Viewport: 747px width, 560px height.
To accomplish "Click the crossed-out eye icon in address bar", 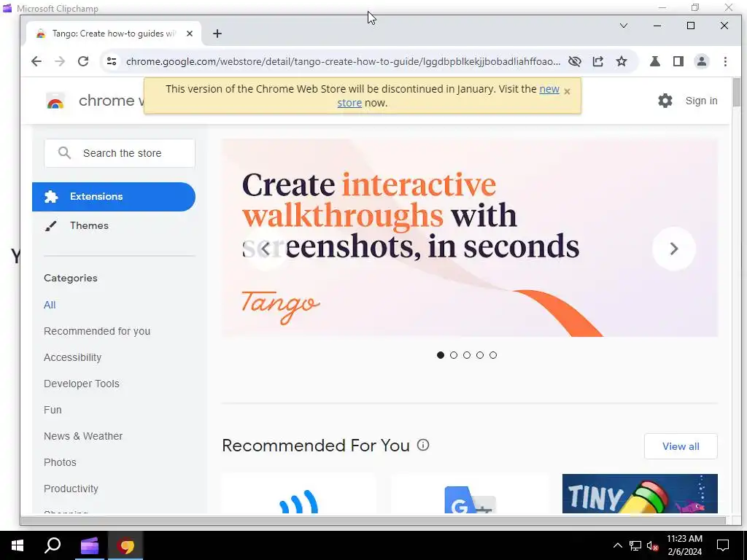I will click(575, 61).
